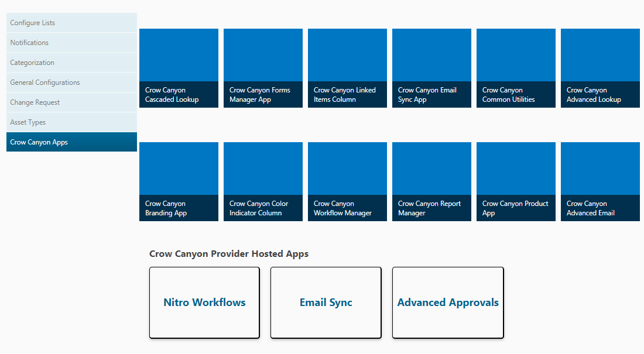Select Change Request in the sidebar
The width and height of the screenshot is (644, 354).
pyautogui.click(x=71, y=102)
